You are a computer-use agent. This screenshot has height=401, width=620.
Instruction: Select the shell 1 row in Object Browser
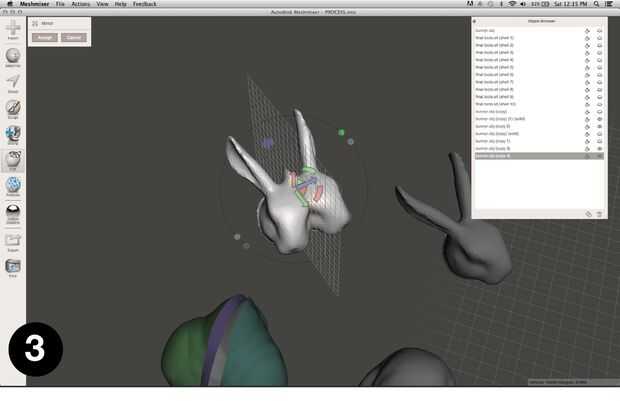point(539,38)
